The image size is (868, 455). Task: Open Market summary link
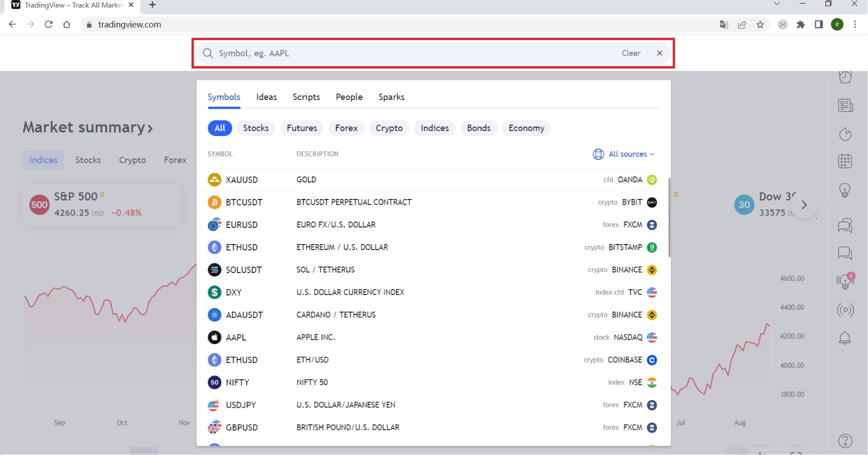coord(88,127)
